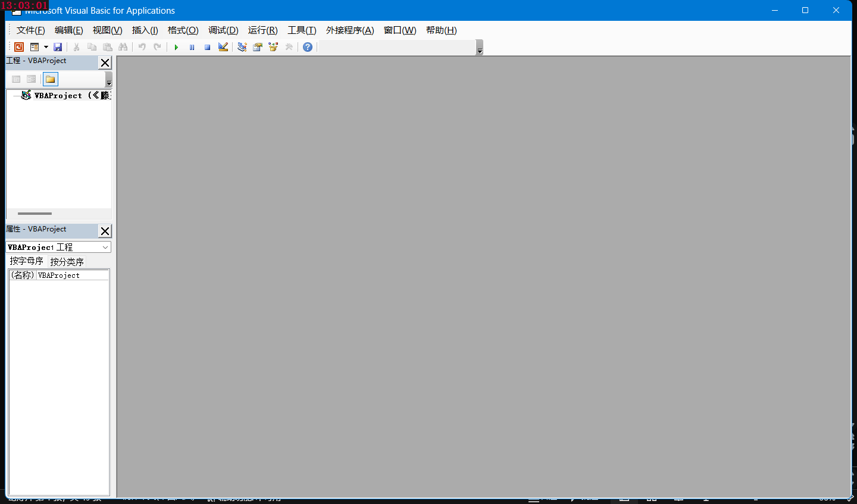857x504 pixels.
Task: Open the 帮助(H) menu
Action: point(442,30)
